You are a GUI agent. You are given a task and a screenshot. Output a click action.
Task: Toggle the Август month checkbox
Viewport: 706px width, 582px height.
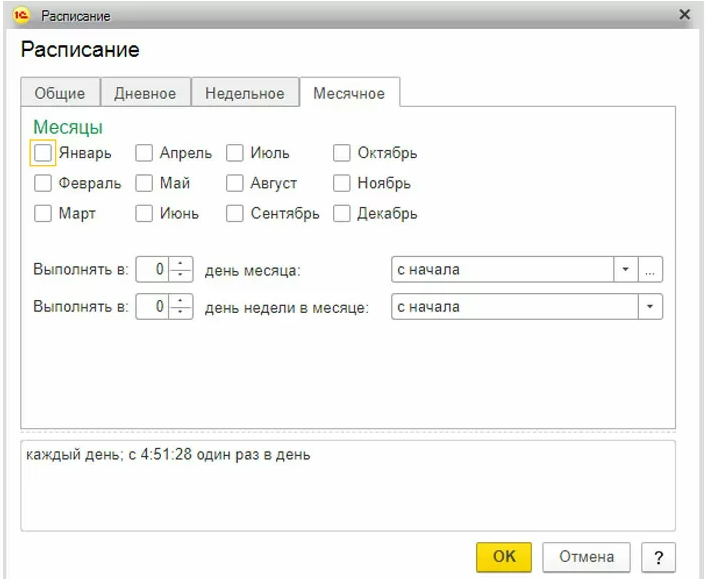click(235, 183)
